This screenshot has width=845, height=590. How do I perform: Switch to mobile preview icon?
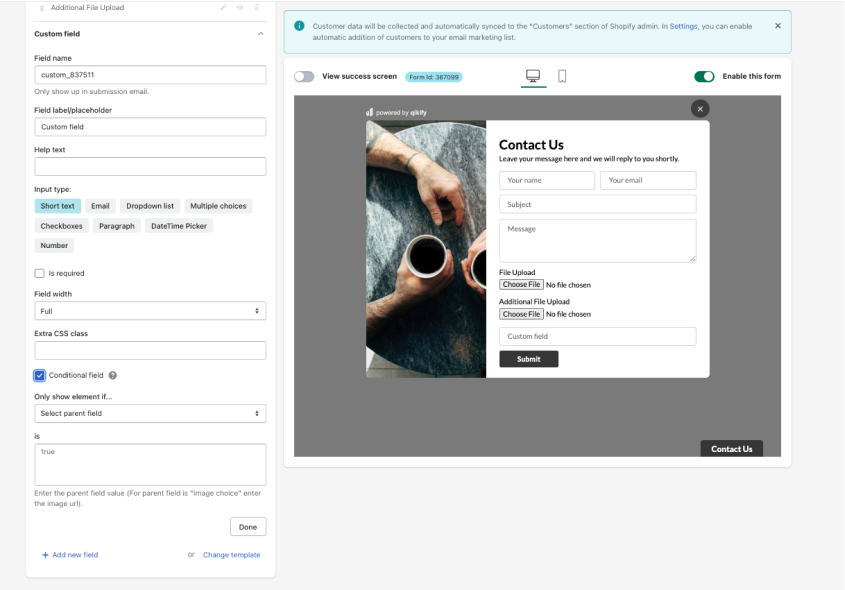point(562,76)
